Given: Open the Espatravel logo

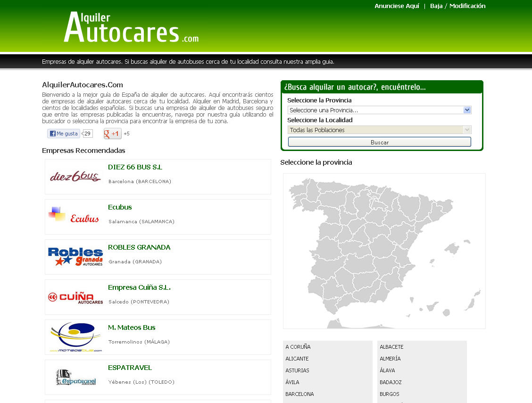Looking at the screenshot, I should (75, 377).
